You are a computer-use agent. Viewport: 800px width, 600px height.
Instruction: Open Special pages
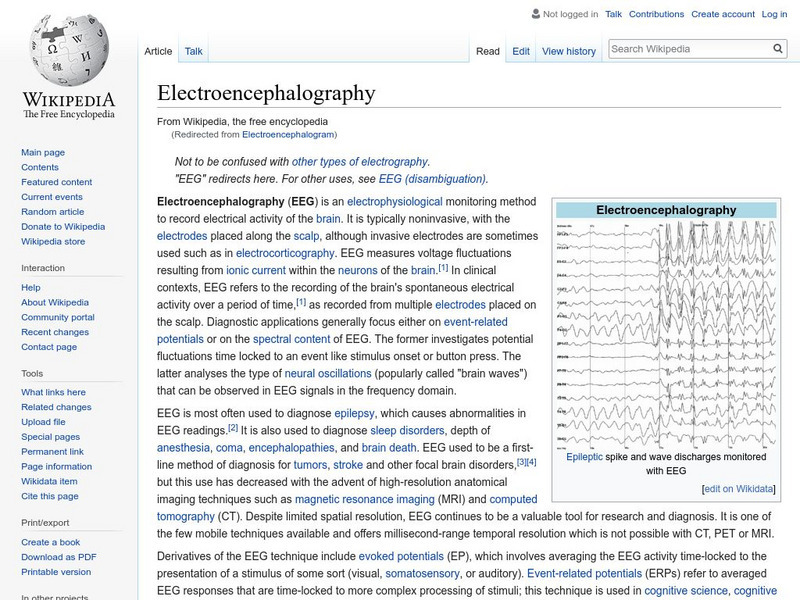[x=51, y=437]
